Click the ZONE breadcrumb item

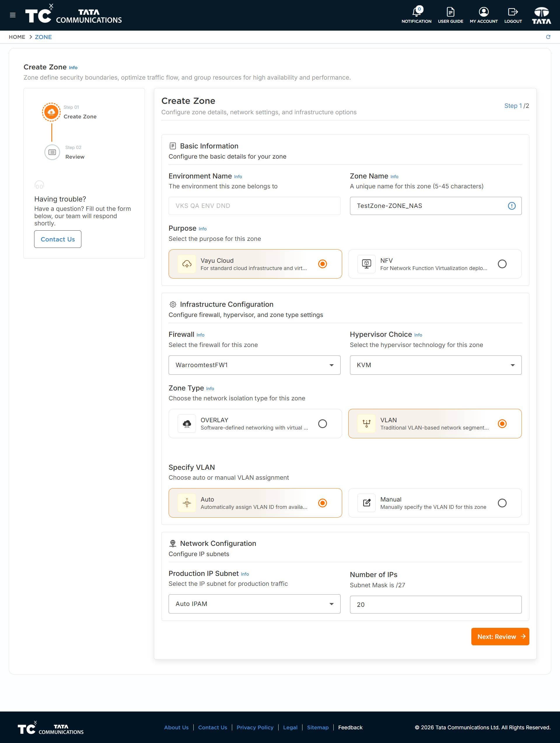point(43,37)
